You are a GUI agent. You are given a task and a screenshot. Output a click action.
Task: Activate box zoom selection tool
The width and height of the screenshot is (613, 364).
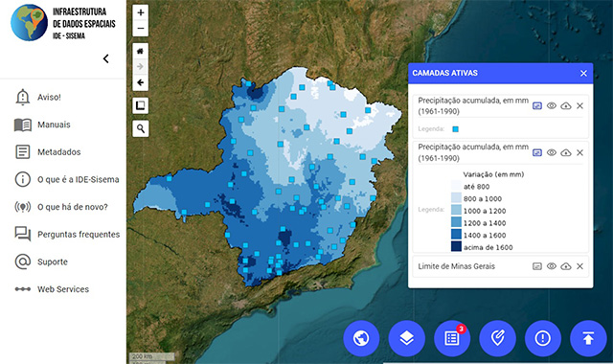[141, 105]
